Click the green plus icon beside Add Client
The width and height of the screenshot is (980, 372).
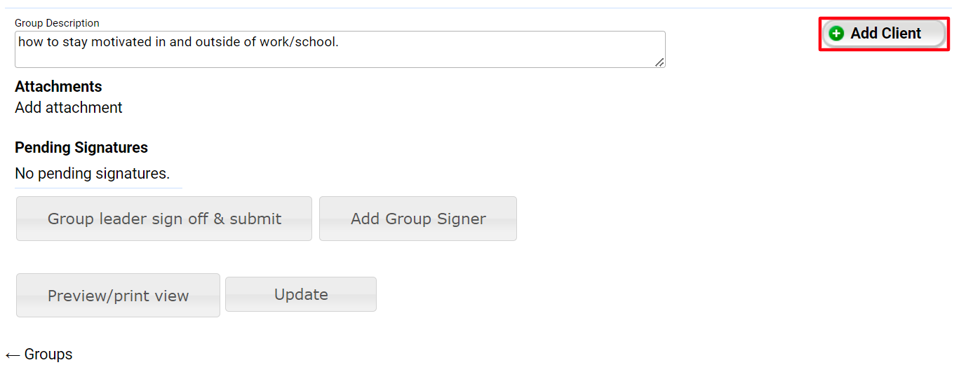(836, 34)
